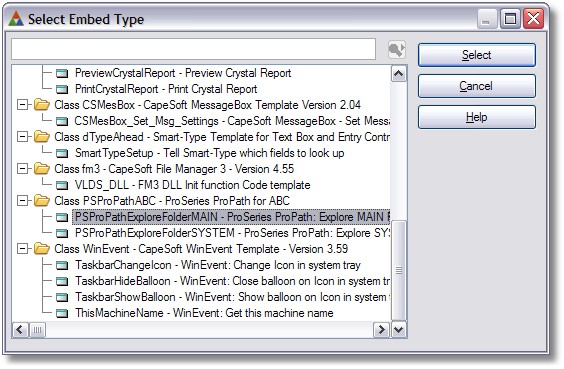Focus the search text field

point(194,49)
